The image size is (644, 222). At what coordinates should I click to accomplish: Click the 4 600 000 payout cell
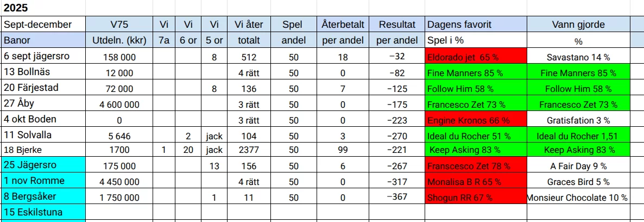(x=119, y=104)
